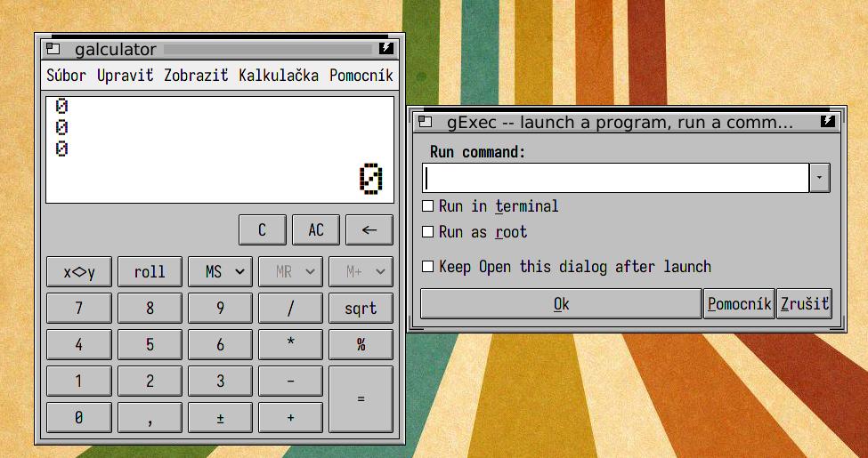Click digit 2 button
The image size is (868, 458).
click(150, 382)
